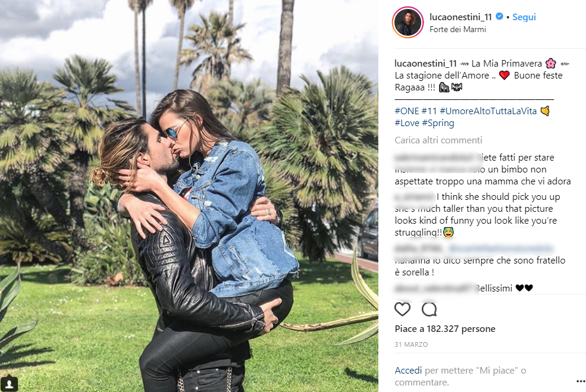Open the #11 hashtag

429,111
